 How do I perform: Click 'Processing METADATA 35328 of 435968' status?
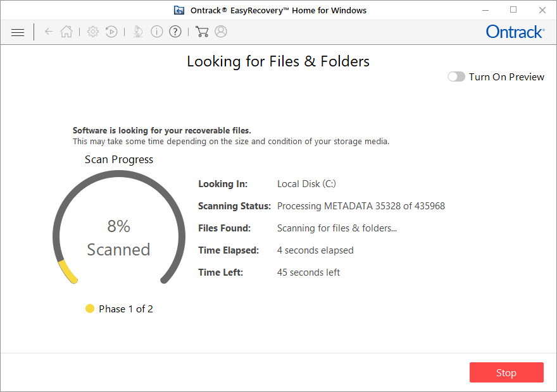(x=361, y=206)
